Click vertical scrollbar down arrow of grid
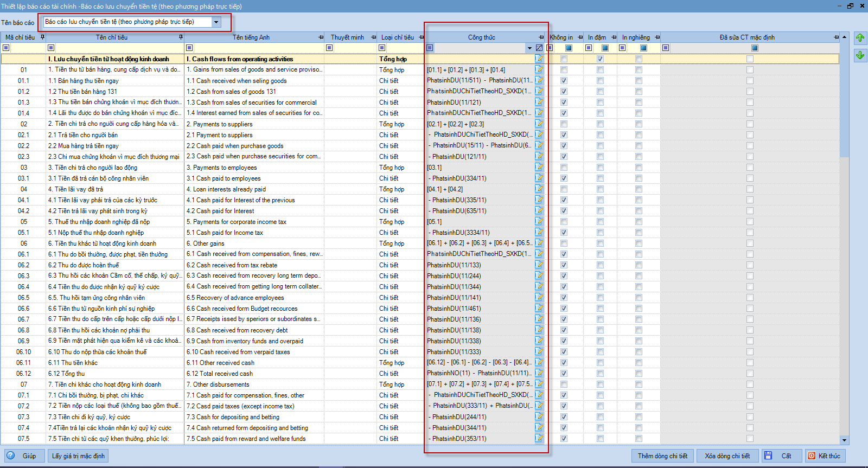Screen dimensions: 868x468 (x=844, y=440)
